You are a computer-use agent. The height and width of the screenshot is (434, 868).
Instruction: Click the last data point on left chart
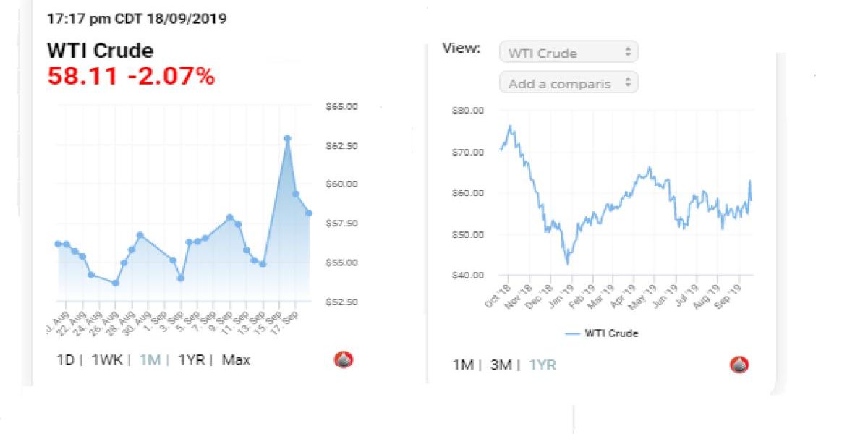tap(309, 213)
